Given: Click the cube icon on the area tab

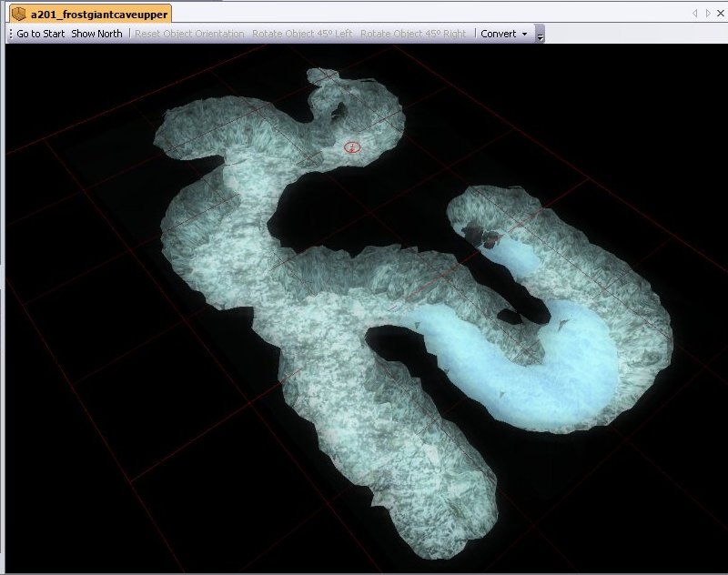Looking at the screenshot, I should [x=18, y=15].
